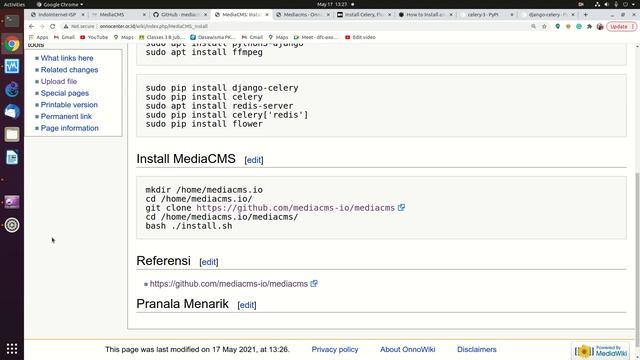Open Terminal from the Ubuntu dock

pos(12,20)
